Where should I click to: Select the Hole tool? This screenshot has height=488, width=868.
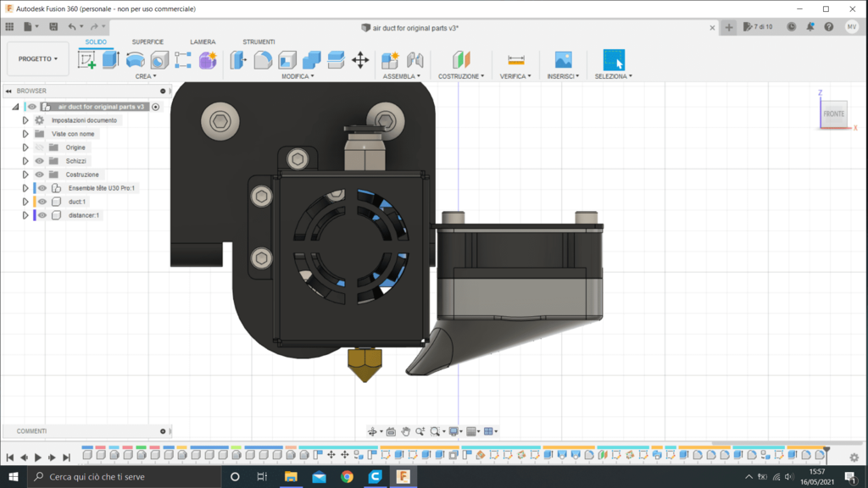159,60
